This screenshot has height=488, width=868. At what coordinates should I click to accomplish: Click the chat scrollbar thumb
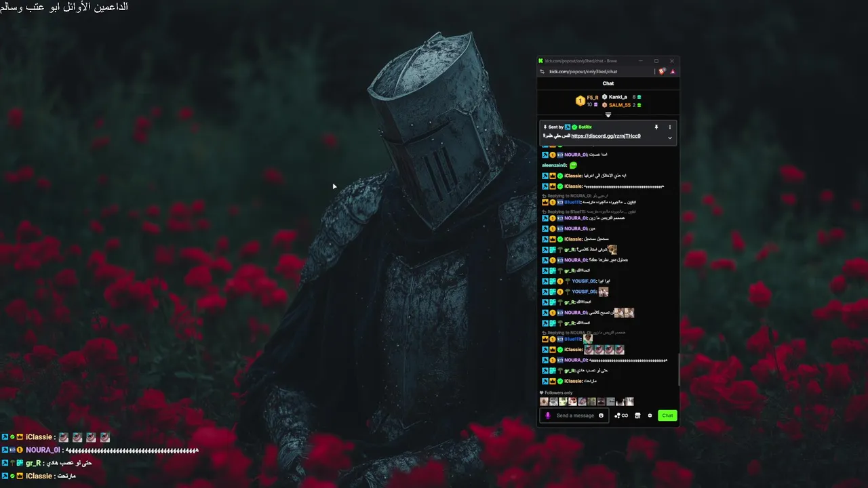(678, 371)
